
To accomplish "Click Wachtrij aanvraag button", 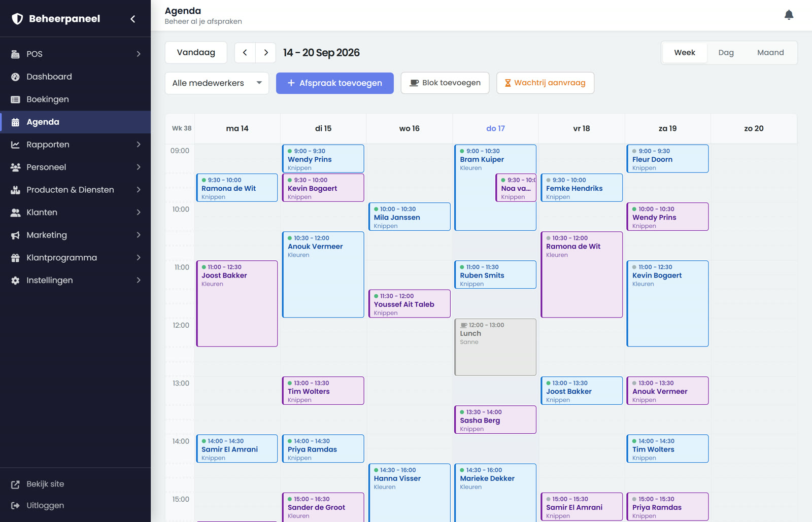I will pos(545,83).
